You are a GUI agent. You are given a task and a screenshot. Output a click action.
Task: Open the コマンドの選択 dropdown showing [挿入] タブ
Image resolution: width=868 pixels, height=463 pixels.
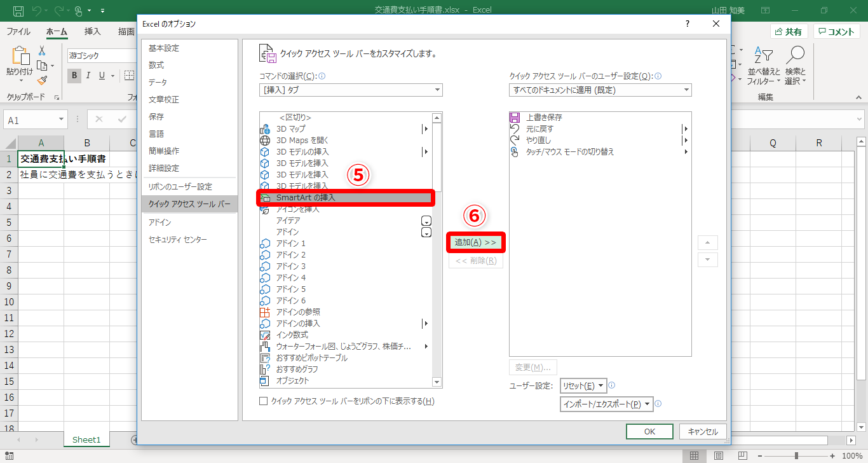pyautogui.click(x=351, y=90)
